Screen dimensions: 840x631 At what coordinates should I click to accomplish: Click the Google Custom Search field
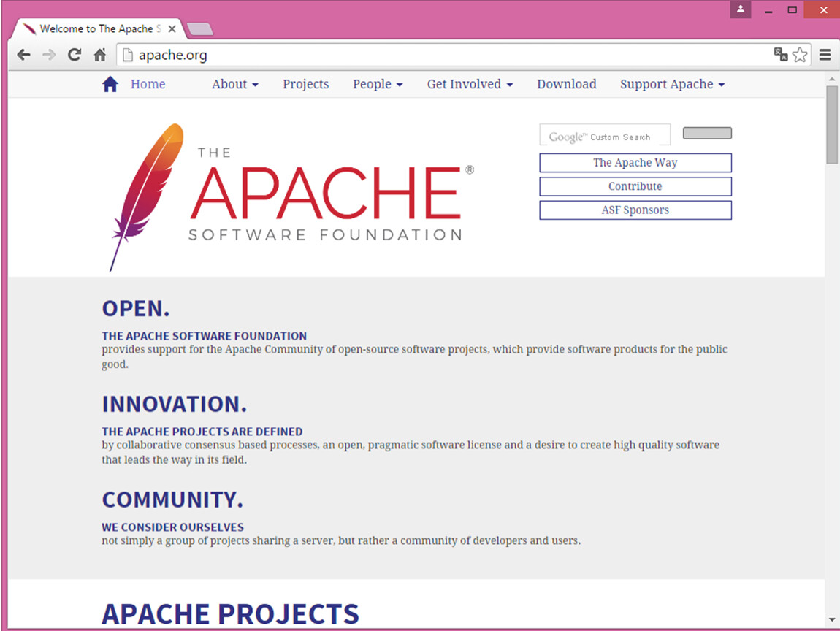[604, 136]
